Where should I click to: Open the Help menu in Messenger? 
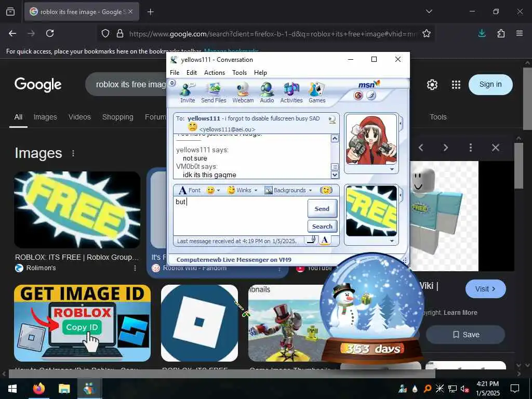pos(261,73)
